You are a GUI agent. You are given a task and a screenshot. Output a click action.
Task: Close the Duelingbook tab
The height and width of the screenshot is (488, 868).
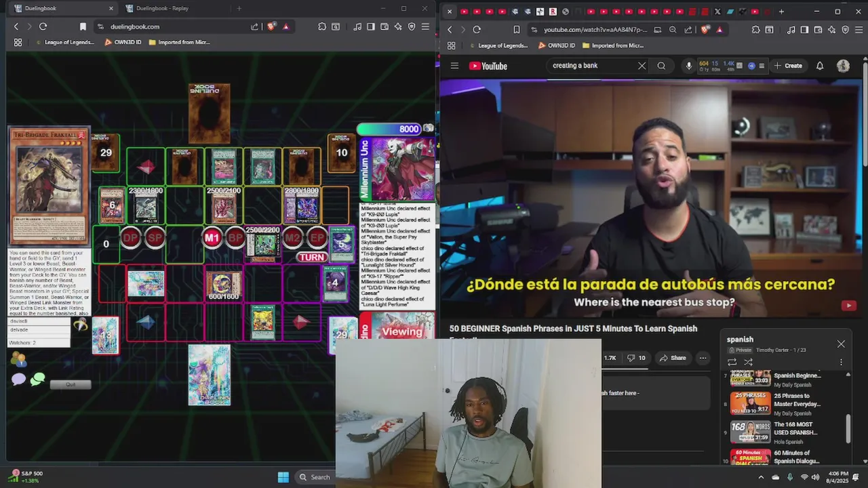point(111,8)
